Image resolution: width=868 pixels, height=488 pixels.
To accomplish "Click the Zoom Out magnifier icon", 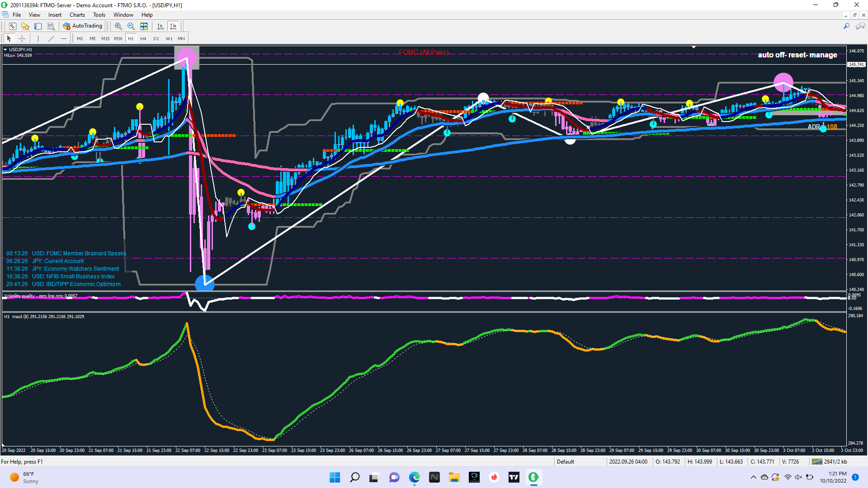I will [x=131, y=26].
